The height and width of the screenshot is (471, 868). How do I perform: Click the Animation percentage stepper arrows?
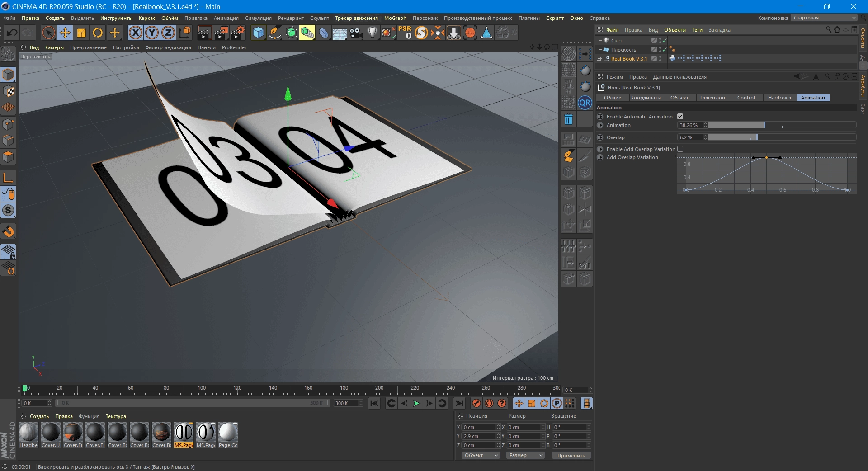coord(705,125)
